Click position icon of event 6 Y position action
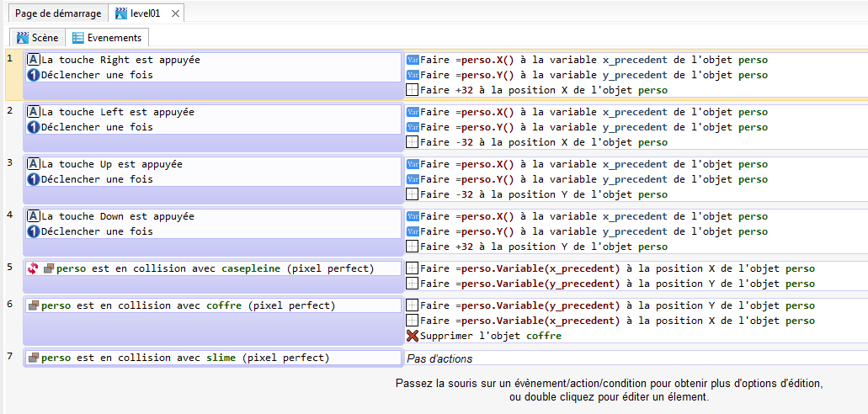This screenshot has height=414, width=868. click(412, 305)
